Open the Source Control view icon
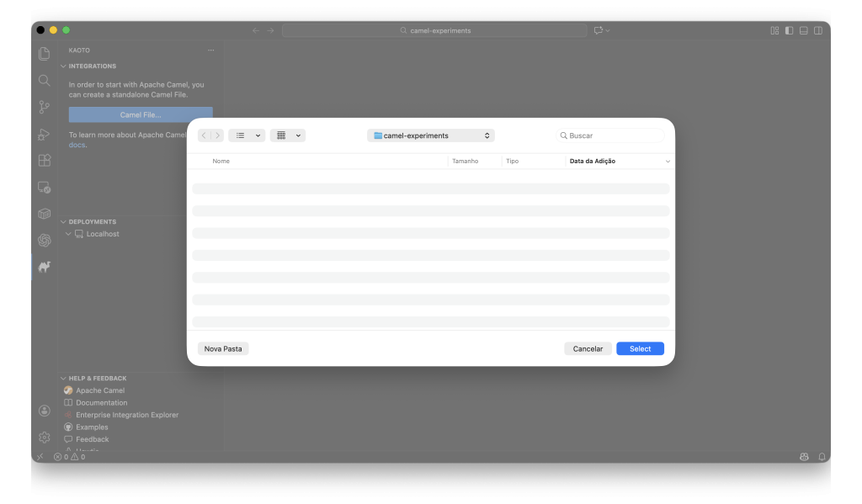 coord(44,107)
